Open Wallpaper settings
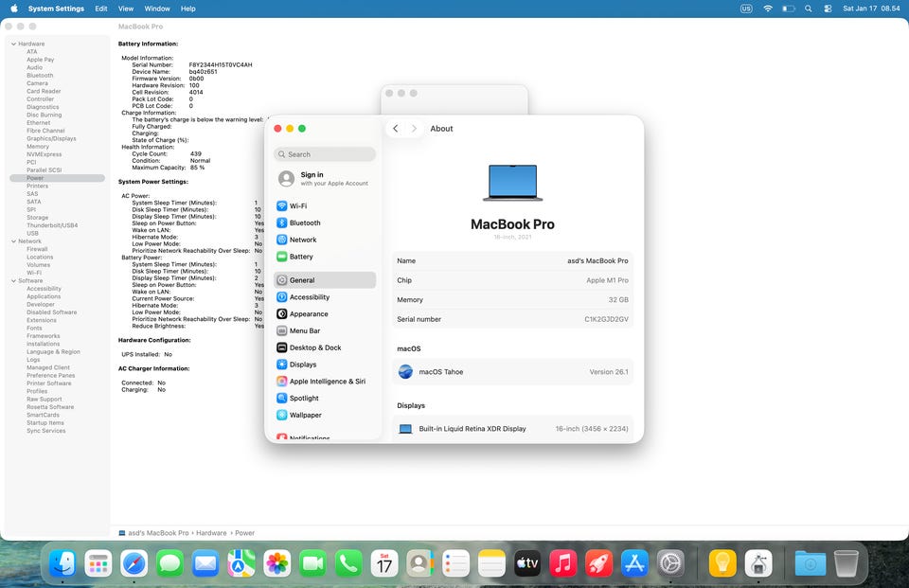Image resolution: width=909 pixels, height=588 pixels. (305, 416)
